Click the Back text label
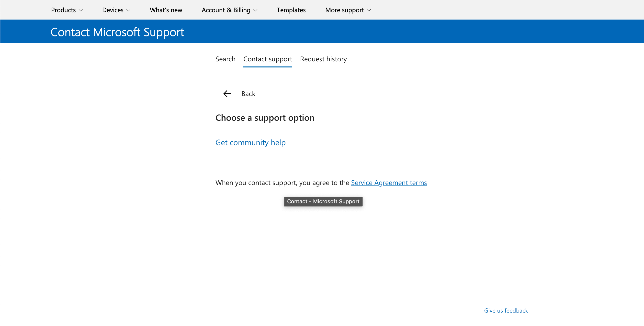 pyautogui.click(x=248, y=94)
